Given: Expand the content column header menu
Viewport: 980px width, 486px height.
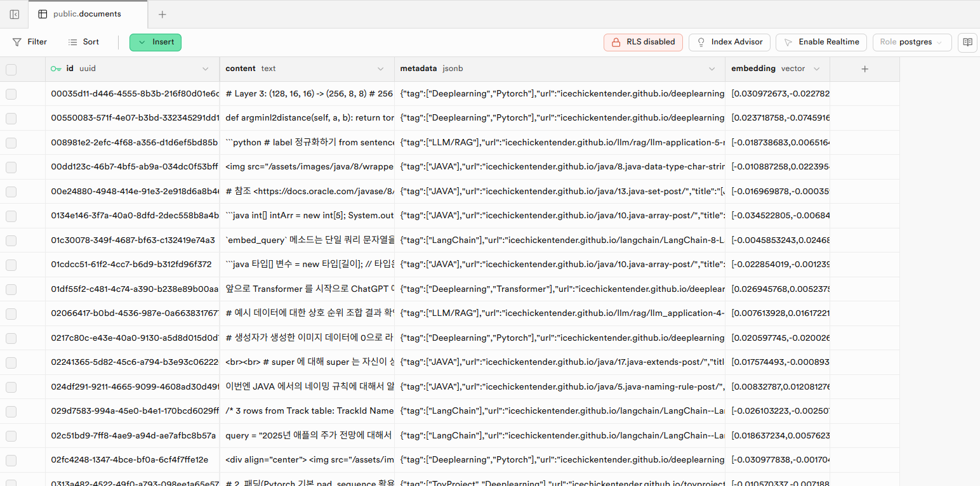Looking at the screenshot, I should (381, 69).
